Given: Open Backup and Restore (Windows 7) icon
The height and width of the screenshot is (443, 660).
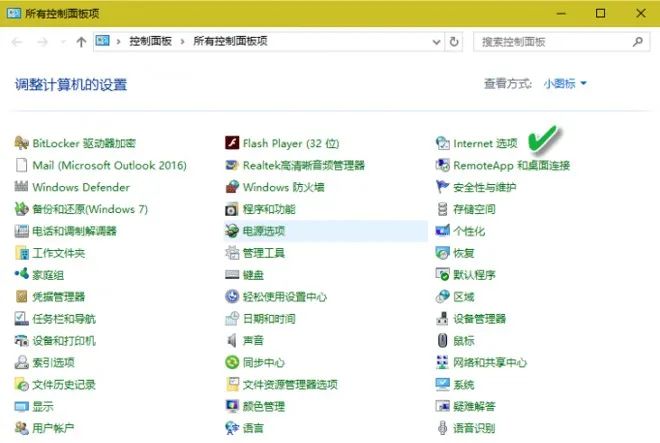Looking at the screenshot, I should pos(21,209).
